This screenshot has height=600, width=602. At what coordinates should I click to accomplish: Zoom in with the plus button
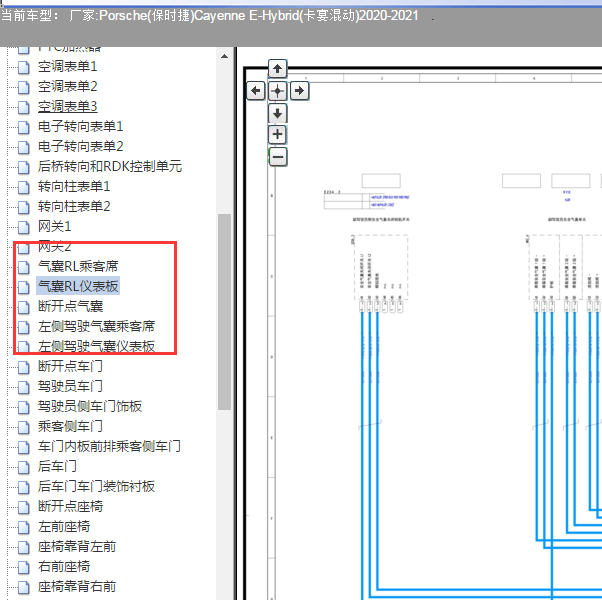[x=278, y=135]
